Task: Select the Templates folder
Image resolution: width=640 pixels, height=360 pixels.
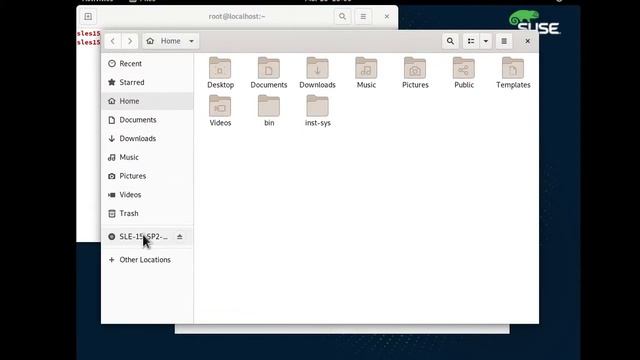Action: [x=513, y=73]
